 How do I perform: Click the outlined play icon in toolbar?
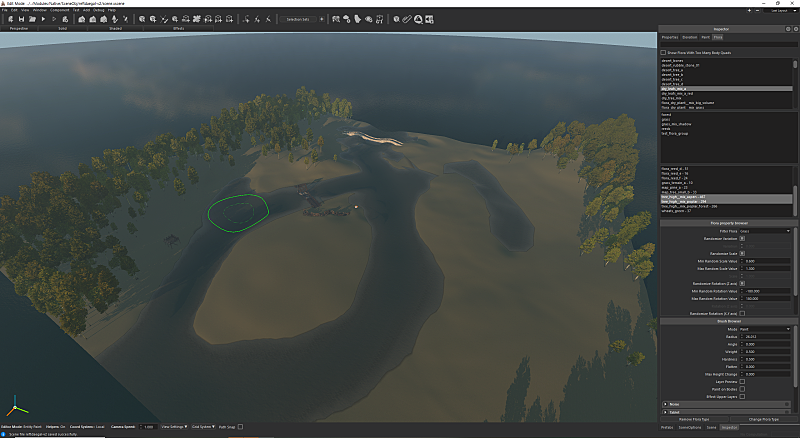click(x=54, y=19)
